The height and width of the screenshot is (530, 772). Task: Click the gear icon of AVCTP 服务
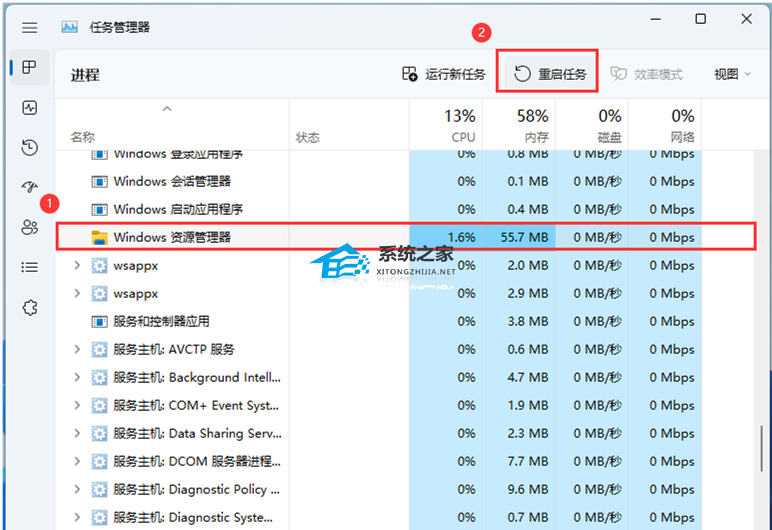pos(99,350)
